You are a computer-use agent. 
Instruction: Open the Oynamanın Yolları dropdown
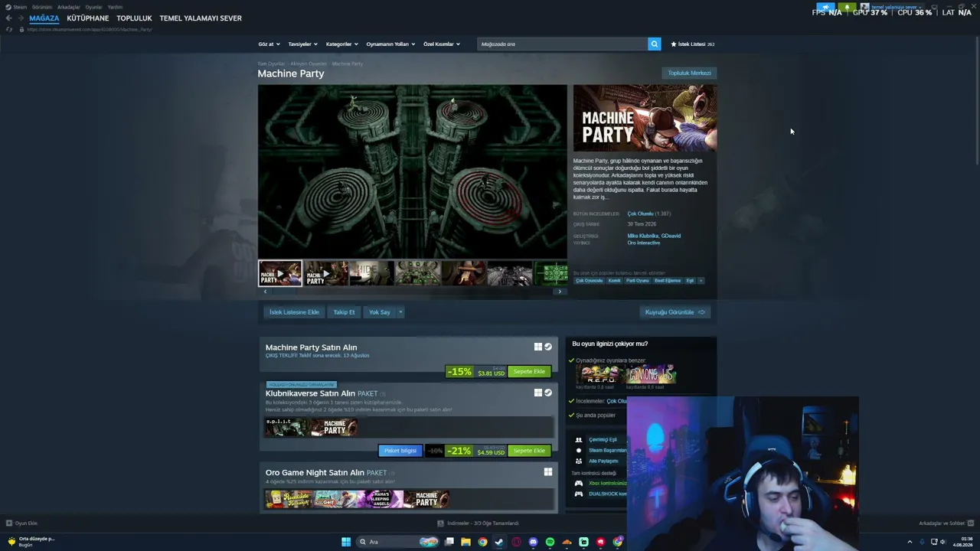(x=390, y=44)
